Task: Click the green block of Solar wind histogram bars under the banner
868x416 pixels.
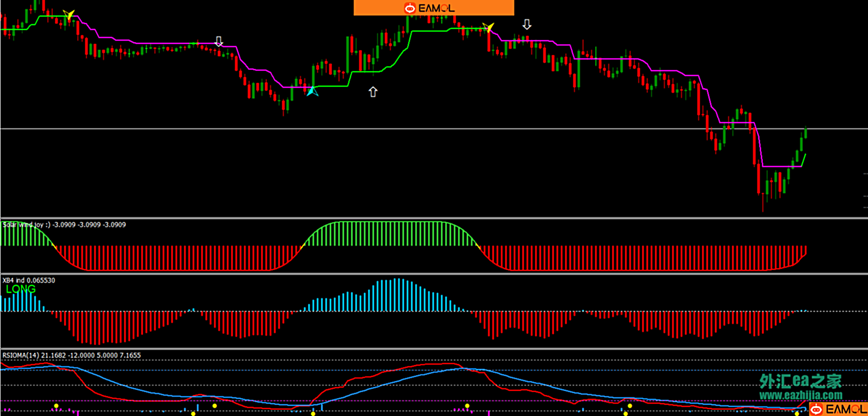Action: 391,233
